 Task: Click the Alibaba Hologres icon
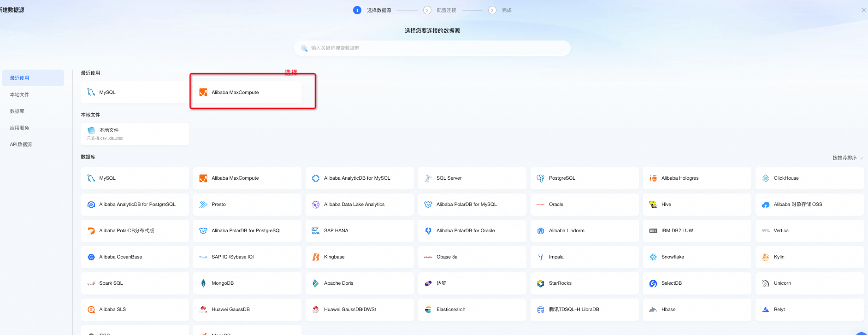point(653,178)
